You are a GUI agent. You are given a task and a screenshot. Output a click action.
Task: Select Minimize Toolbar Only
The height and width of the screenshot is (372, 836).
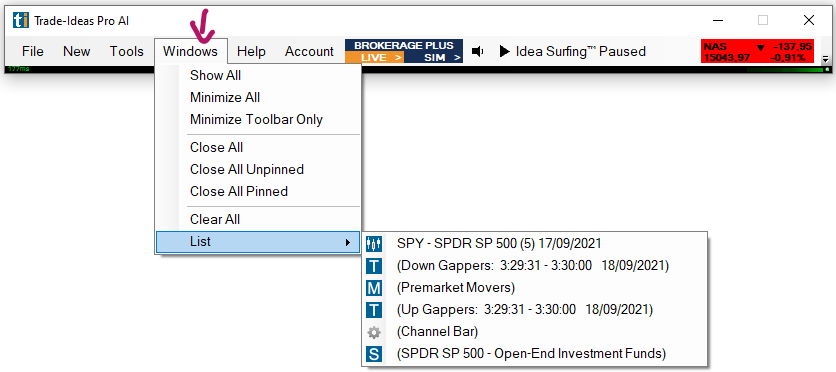point(256,119)
